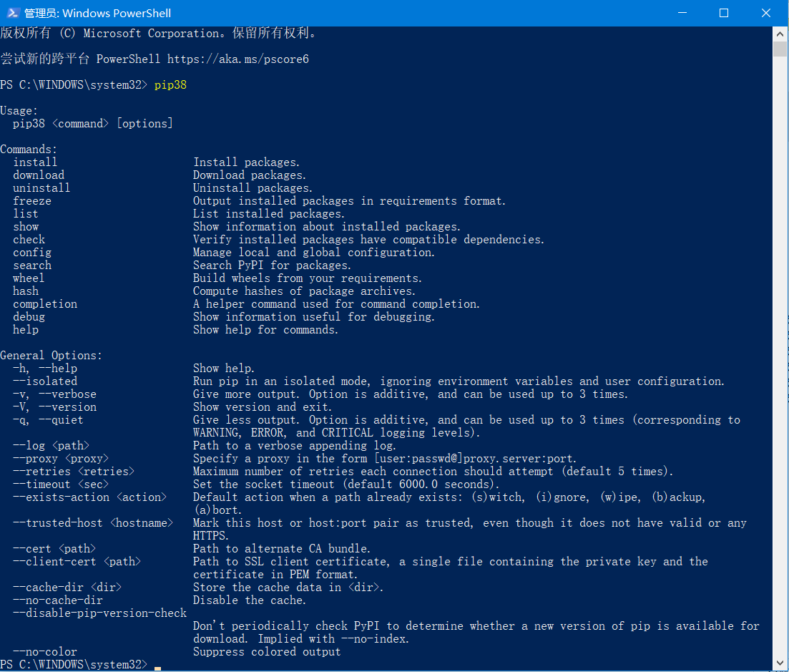789x672 pixels.
Task: Click the '-V, --version' option
Action: click(x=55, y=407)
